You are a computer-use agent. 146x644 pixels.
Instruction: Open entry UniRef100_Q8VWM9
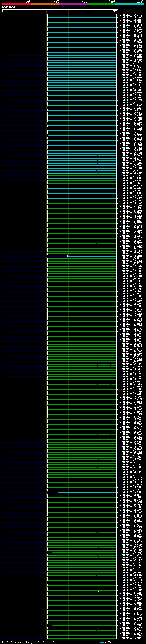131,77
